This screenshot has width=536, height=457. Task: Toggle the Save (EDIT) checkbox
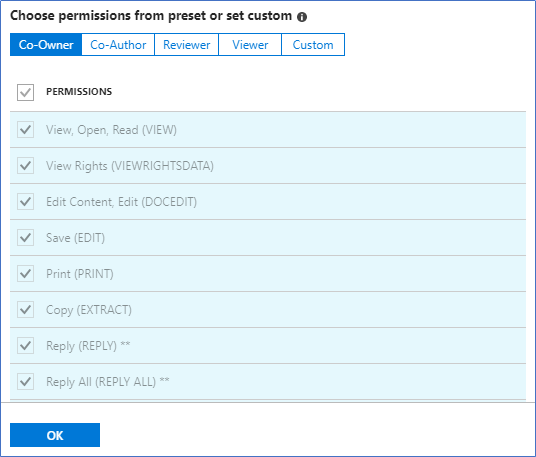26,238
